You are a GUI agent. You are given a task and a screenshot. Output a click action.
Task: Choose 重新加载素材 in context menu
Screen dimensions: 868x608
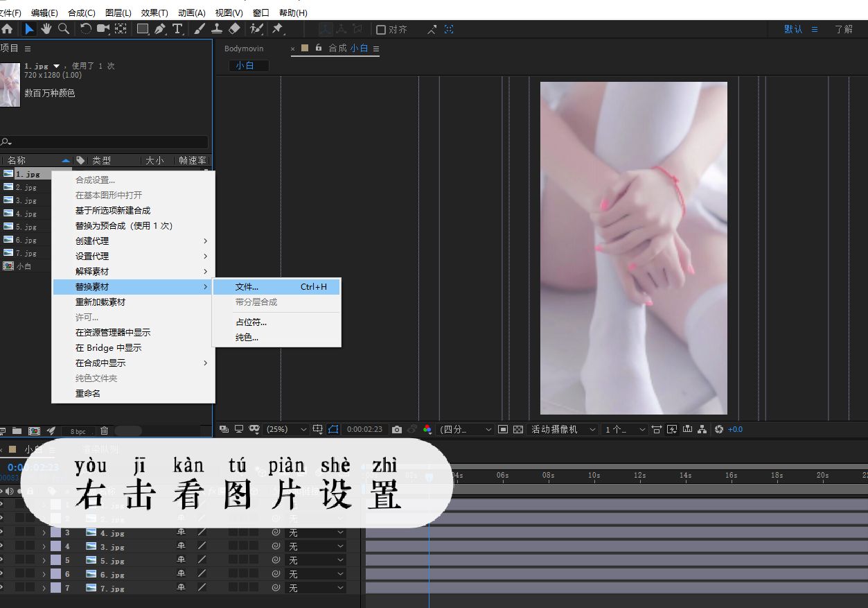click(x=134, y=302)
